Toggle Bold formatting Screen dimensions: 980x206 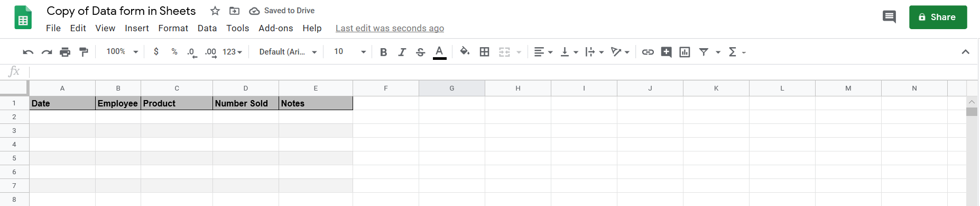[x=384, y=52]
